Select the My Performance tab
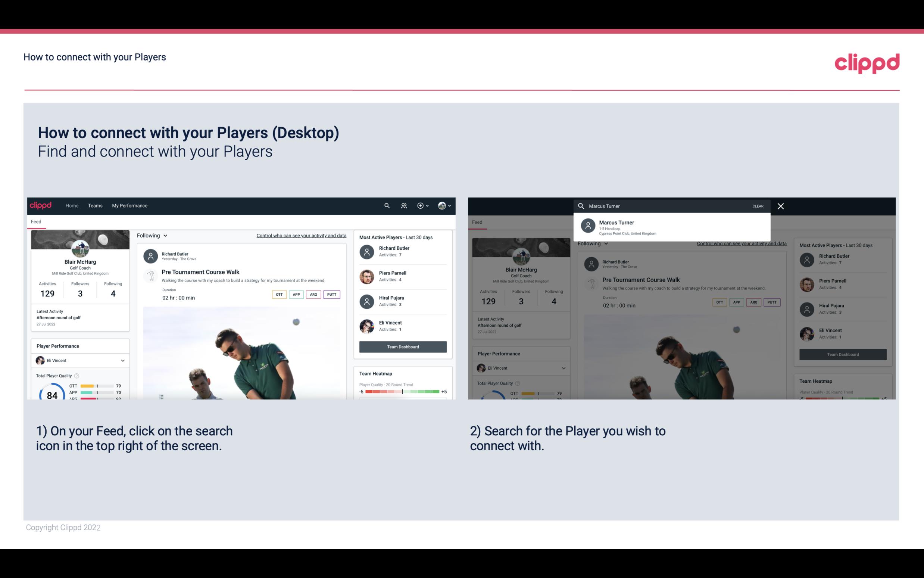The width and height of the screenshot is (924, 578). [x=129, y=205]
